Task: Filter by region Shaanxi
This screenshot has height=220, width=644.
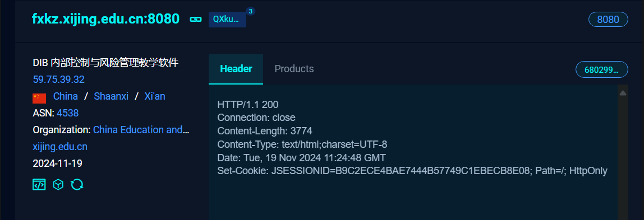Action: pos(111,96)
